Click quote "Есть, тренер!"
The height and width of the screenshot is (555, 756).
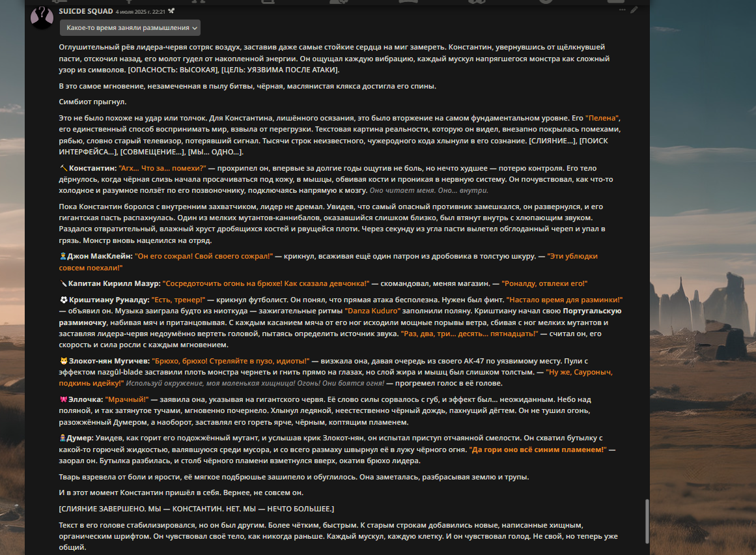(x=178, y=300)
